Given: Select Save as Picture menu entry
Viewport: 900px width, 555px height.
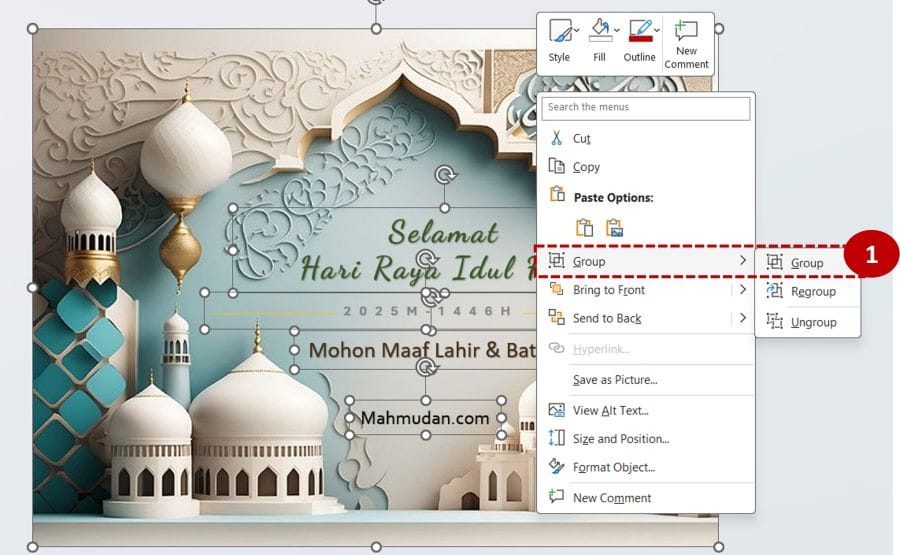Looking at the screenshot, I should click(x=614, y=380).
